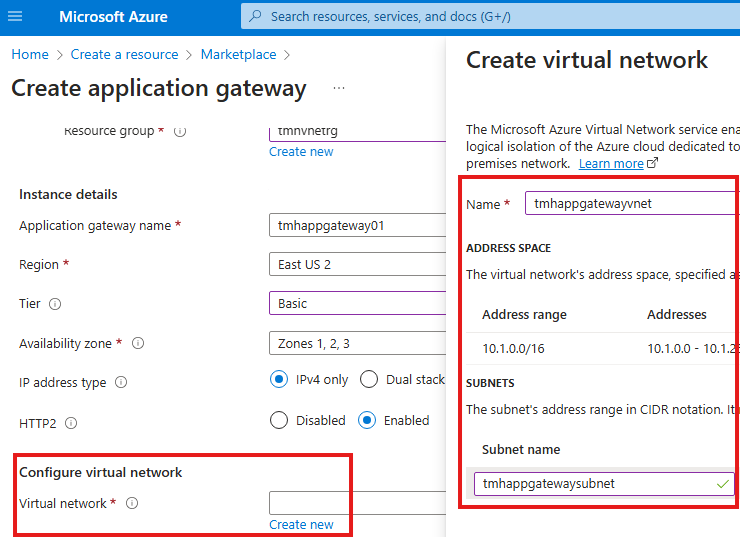Screen dimensions: 740x537
Task: Focus the Application gateway name field
Action: click(357, 226)
